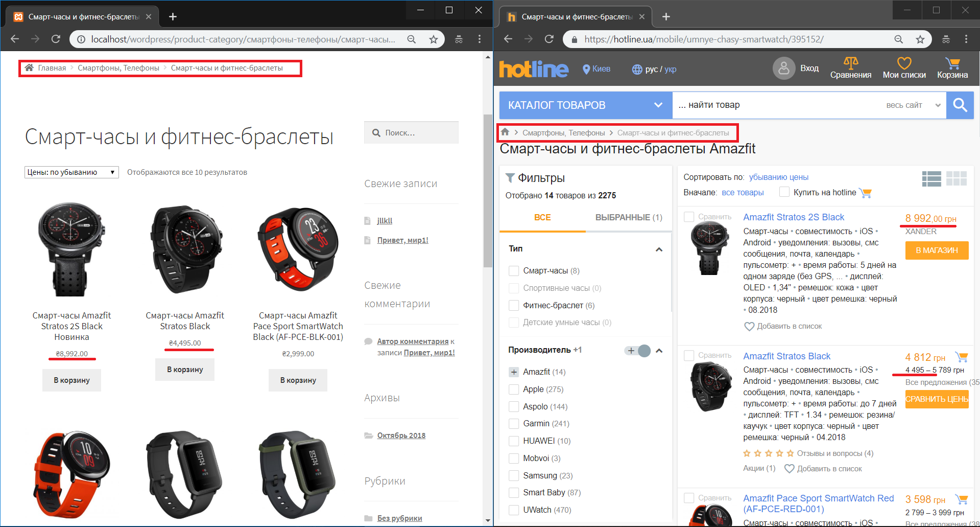Open the Киев city location selector
The height and width of the screenshot is (527, 980).
(596, 69)
